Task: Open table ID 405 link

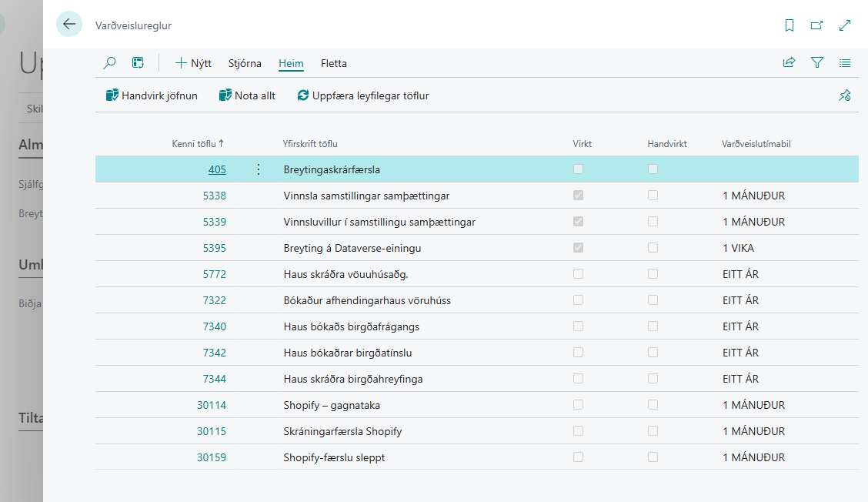Action: (217, 169)
